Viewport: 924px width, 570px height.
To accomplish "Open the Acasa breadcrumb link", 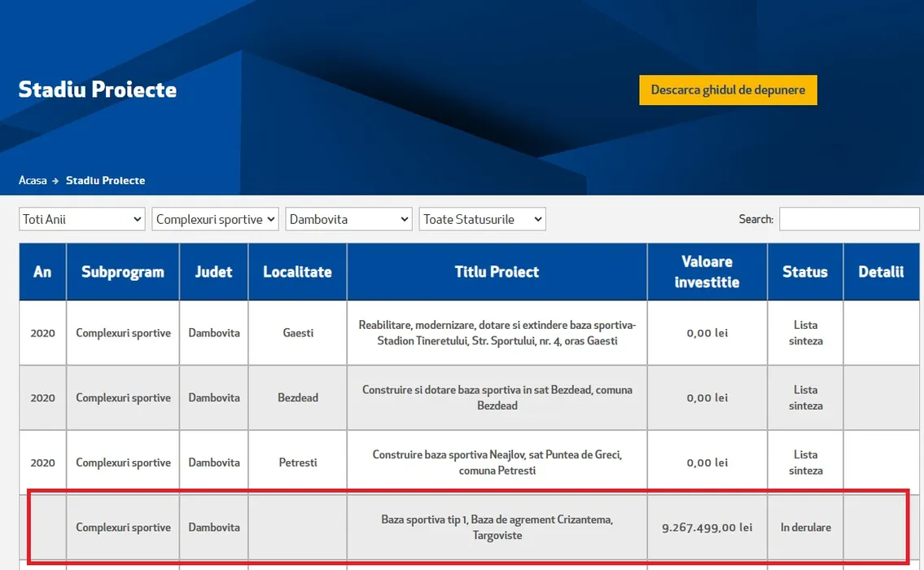I will click(x=33, y=180).
